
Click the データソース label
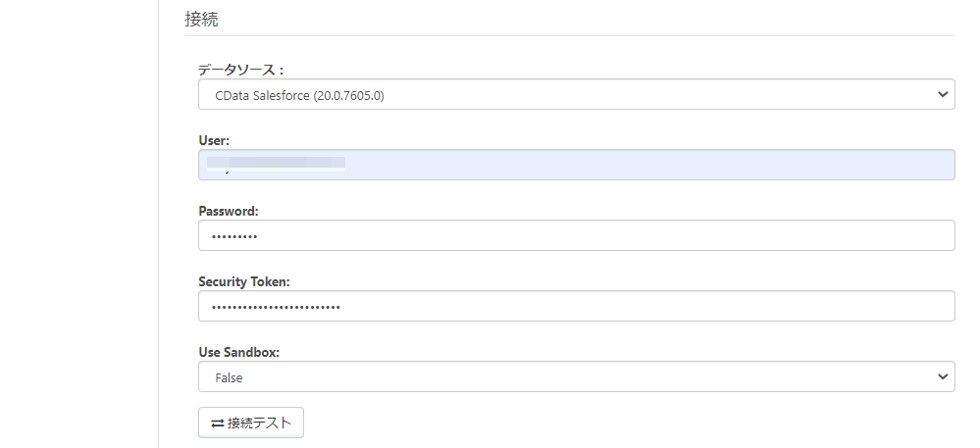click(x=240, y=70)
